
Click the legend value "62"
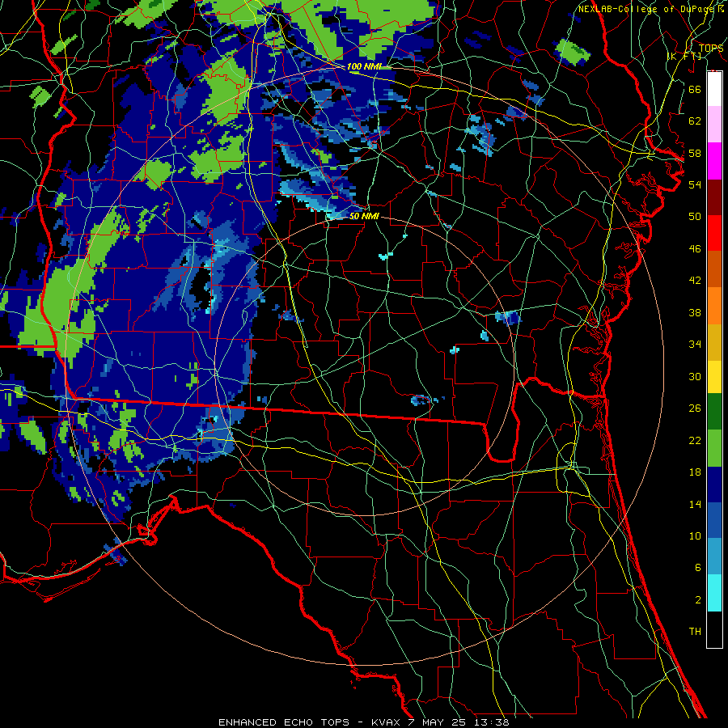pos(695,121)
